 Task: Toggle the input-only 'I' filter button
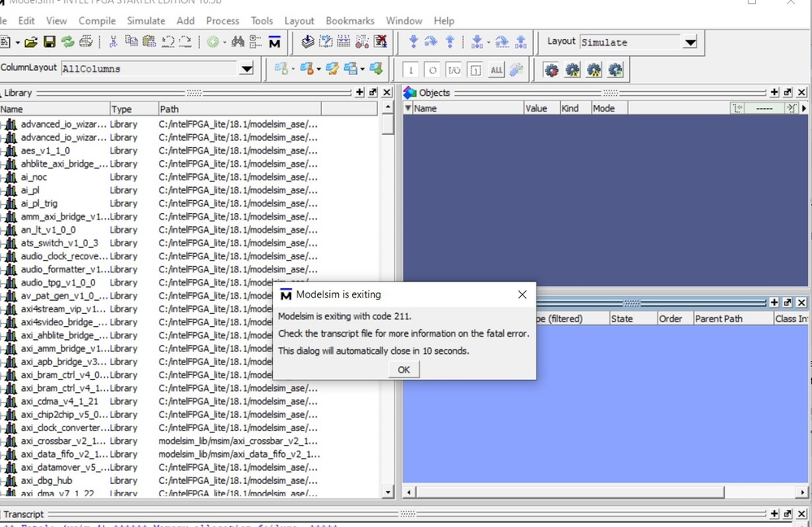coord(411,71)
